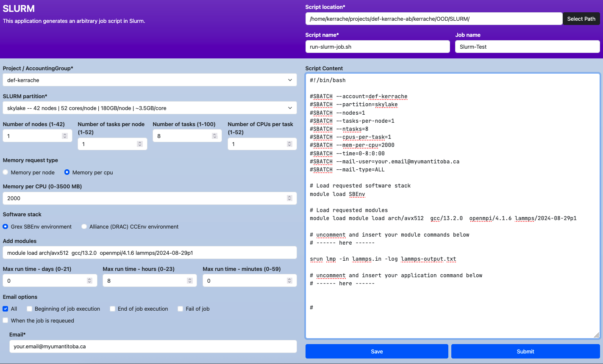This screenshot has width=603, height=364.
Task: Open the Project / AccountingGroup dropdown
Action: tap(150, 80)
